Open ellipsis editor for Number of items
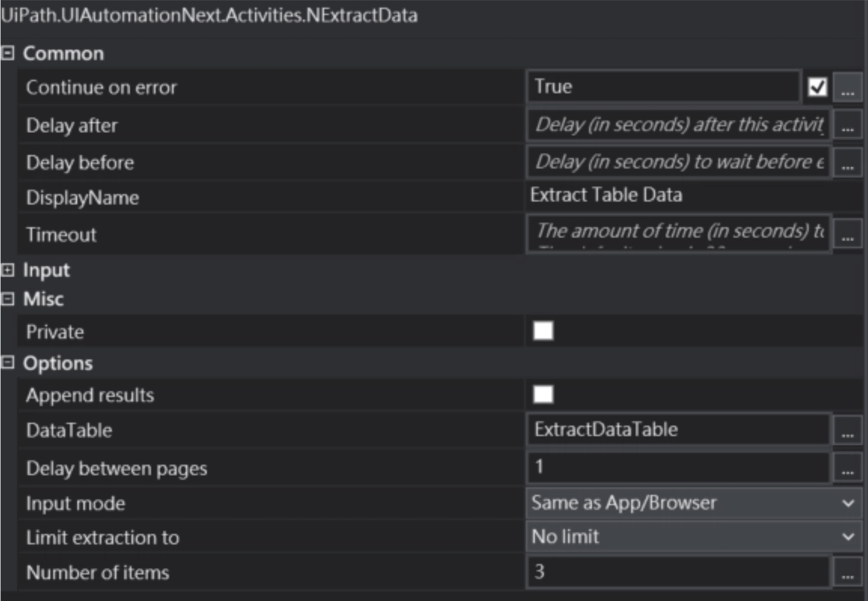This screenshot has width=868, height=601. tap(847, 572)
